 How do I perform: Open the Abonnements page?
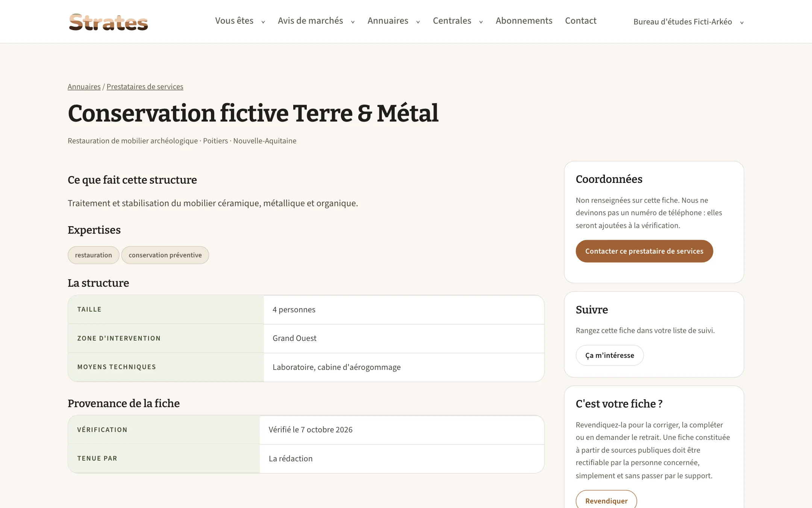pos(524,21)
